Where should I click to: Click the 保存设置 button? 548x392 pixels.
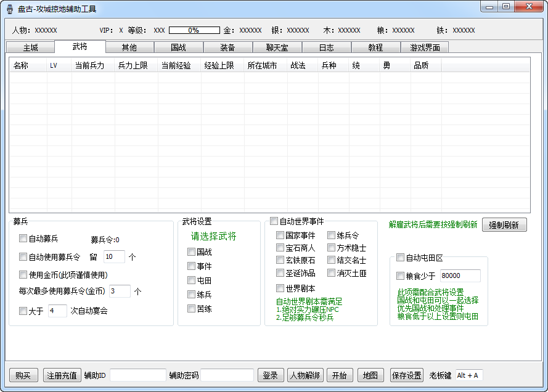pos(406,375)
